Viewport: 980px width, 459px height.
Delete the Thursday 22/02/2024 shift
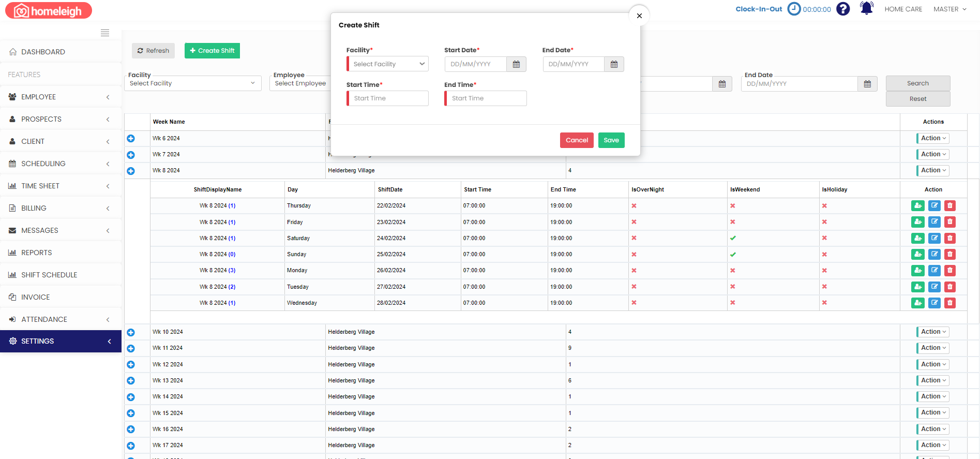point(949,206)
